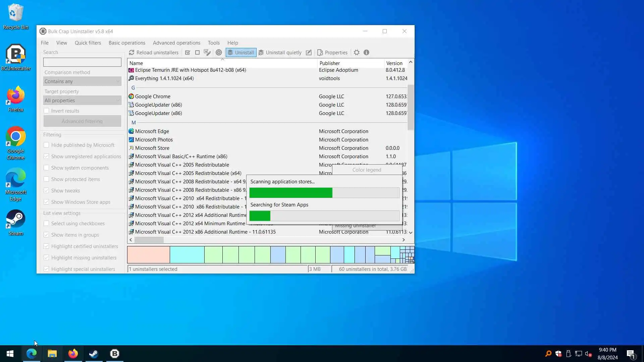Click the invert selection toolbar icon

coord(207,53)
